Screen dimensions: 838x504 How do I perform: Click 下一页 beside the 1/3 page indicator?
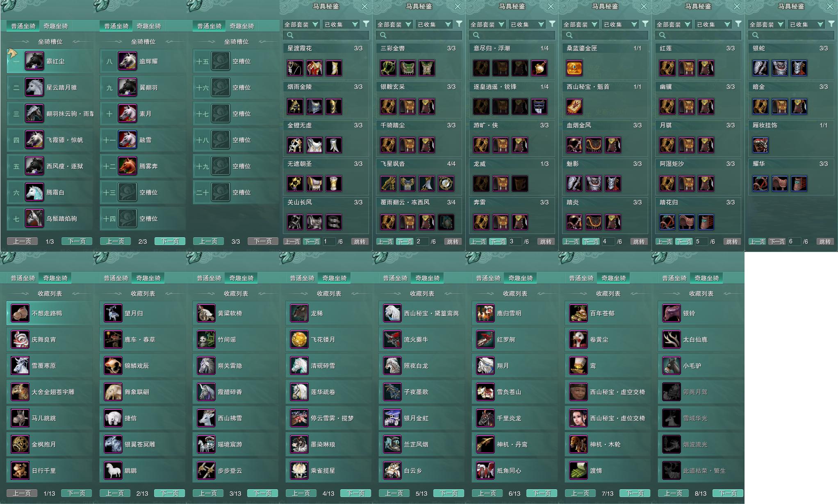coord(77,241)
